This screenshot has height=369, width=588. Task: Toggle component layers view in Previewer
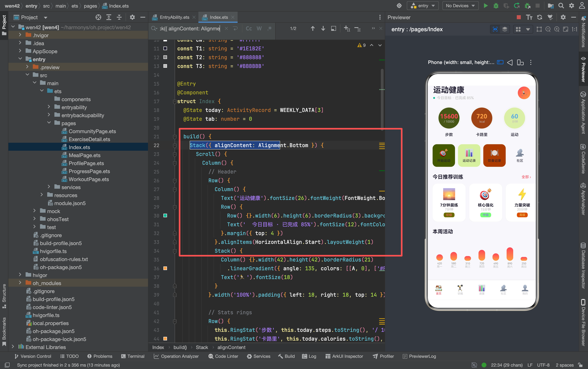(x=505, y=29)
